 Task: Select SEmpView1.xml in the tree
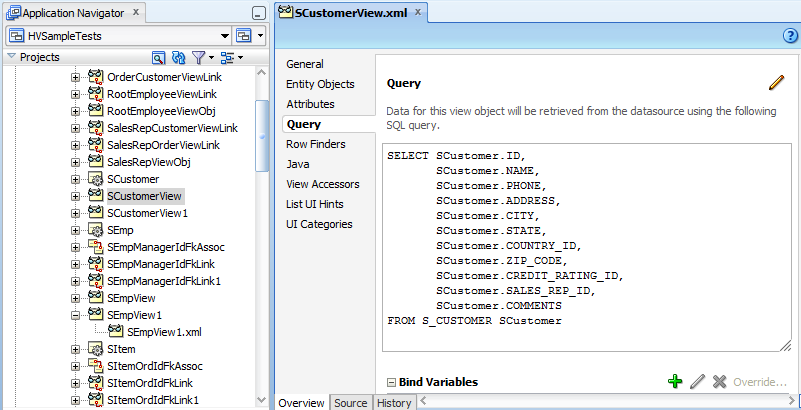pos(164,332)
